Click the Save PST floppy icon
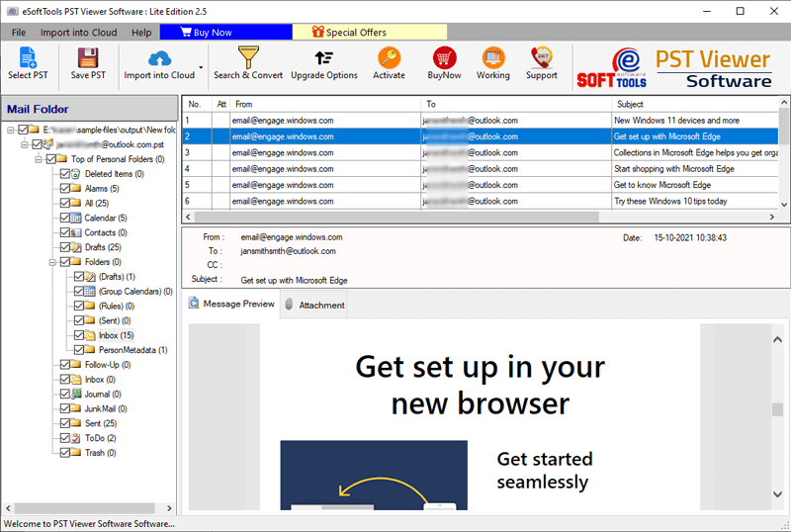791x532 pixels. pos(87,58)
